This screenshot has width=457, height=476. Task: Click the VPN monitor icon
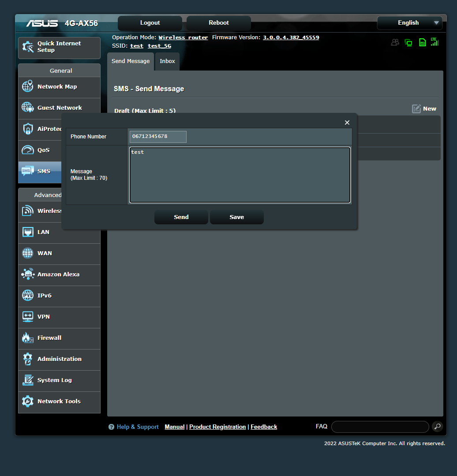[x=28, y=316]
